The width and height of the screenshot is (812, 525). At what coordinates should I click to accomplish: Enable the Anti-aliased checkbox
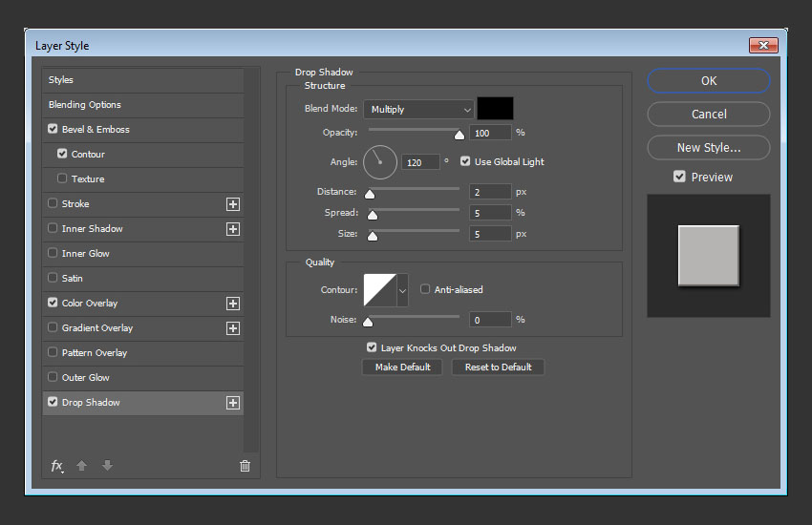coord(425,289)
